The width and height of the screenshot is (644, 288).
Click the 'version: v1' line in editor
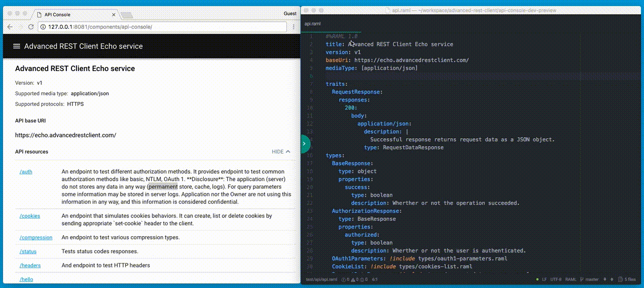(343, 52)
